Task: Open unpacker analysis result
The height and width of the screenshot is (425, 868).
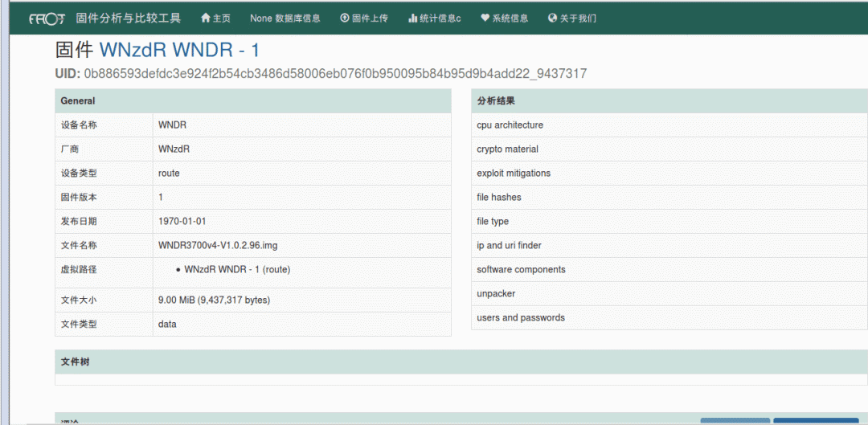Action: pos(669,293)
